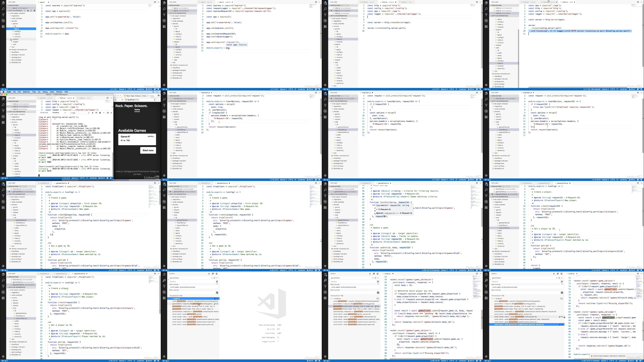Kill terminal with the trash icon
Viewport: 644px width, 362px height.
[x=100, y=113]
